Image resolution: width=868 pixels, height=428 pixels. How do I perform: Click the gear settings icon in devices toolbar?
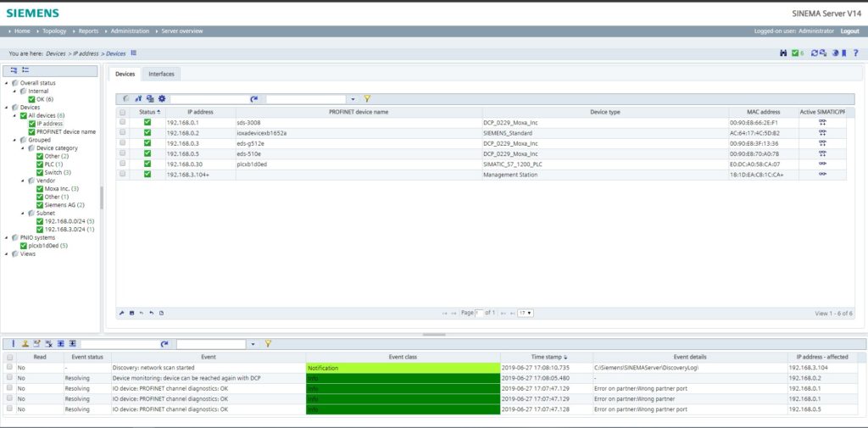click(162, 99)
